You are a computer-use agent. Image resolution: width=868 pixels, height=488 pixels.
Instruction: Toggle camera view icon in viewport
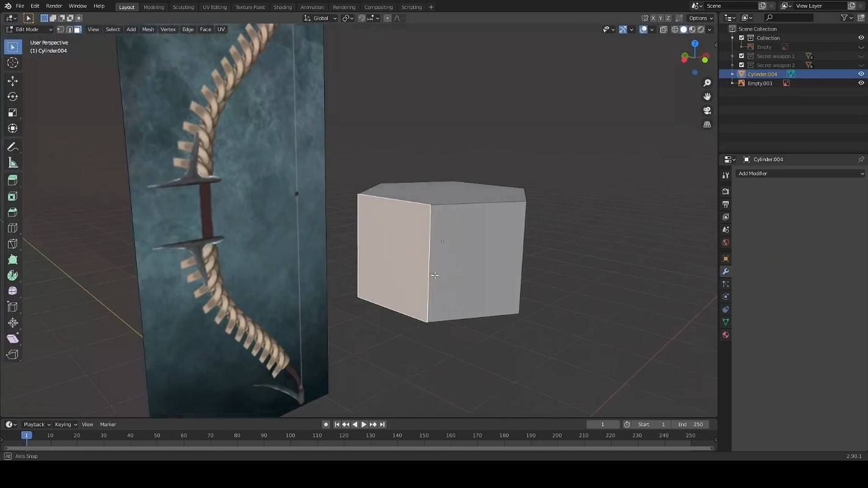(x=707, y=111)
